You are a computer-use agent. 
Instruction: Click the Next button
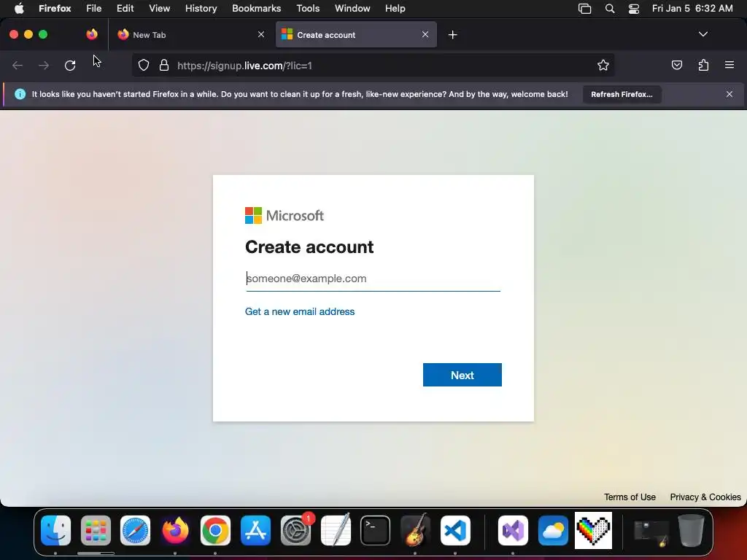pos(462,375)
